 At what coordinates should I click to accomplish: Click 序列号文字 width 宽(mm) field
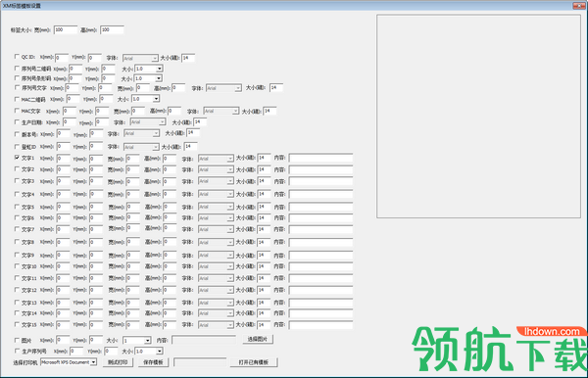(x=142, y=88)
